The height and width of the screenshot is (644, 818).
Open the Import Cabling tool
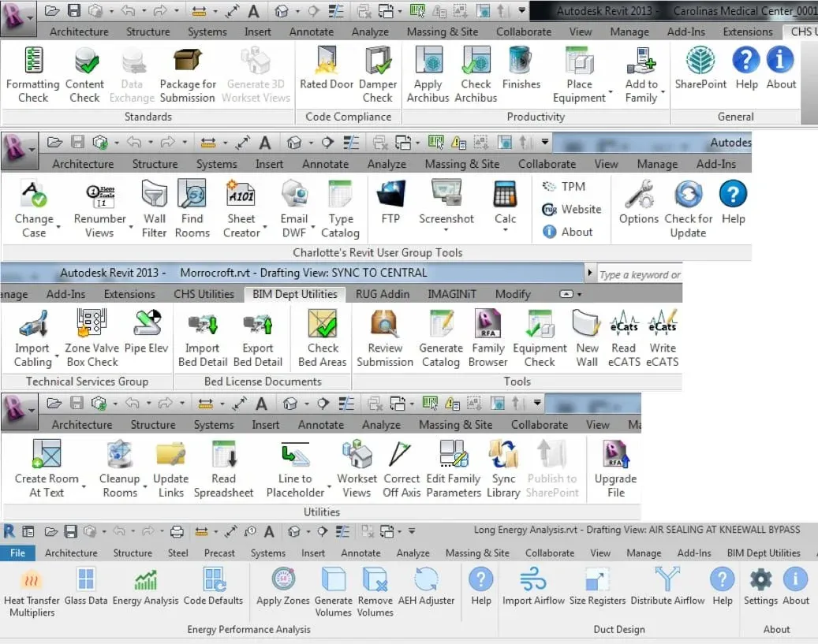(32, 338)
